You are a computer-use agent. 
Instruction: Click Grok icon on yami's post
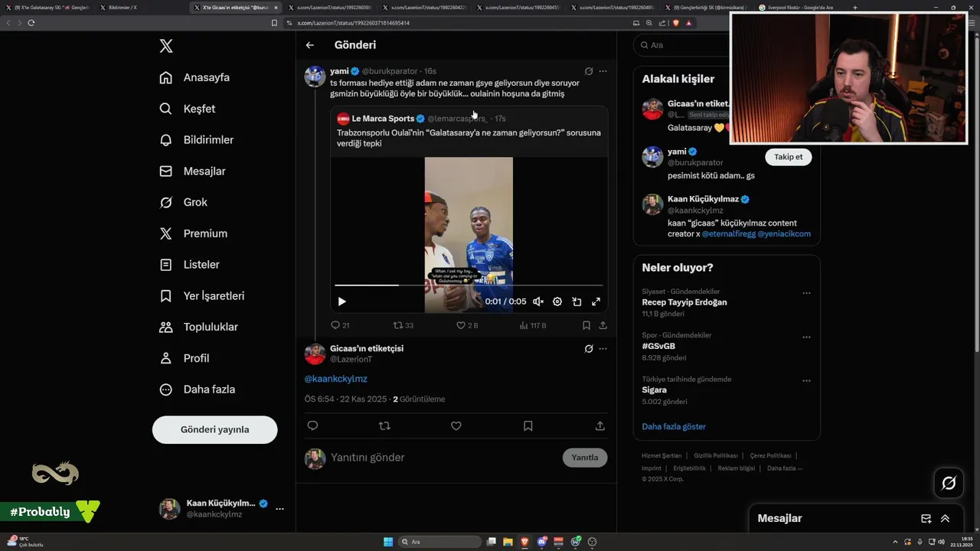click(589, 71)
